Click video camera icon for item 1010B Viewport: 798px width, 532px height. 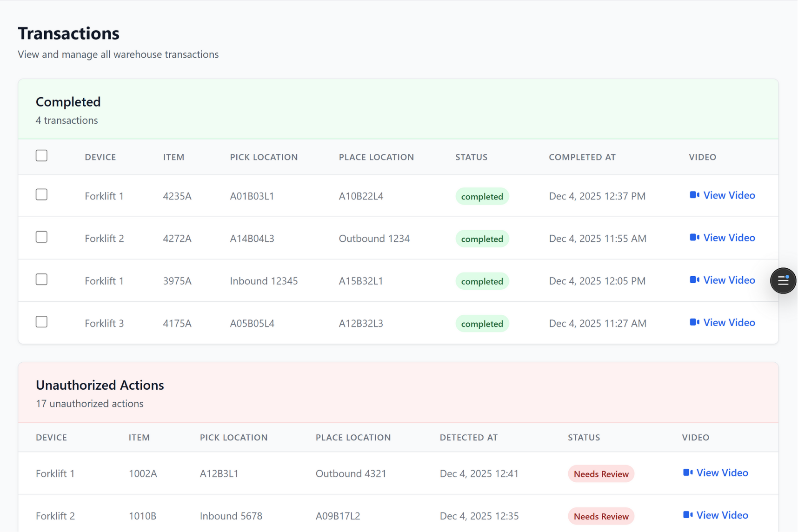click(687, 515)
